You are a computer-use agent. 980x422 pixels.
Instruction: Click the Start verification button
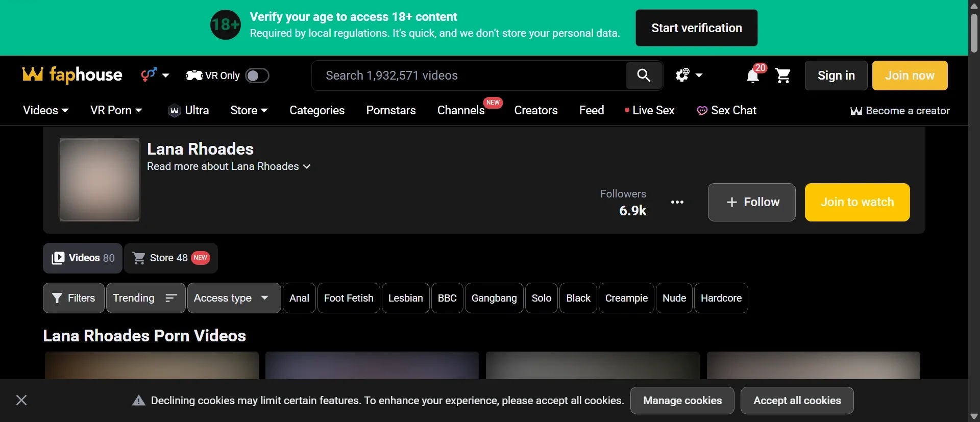coord(696,28)
